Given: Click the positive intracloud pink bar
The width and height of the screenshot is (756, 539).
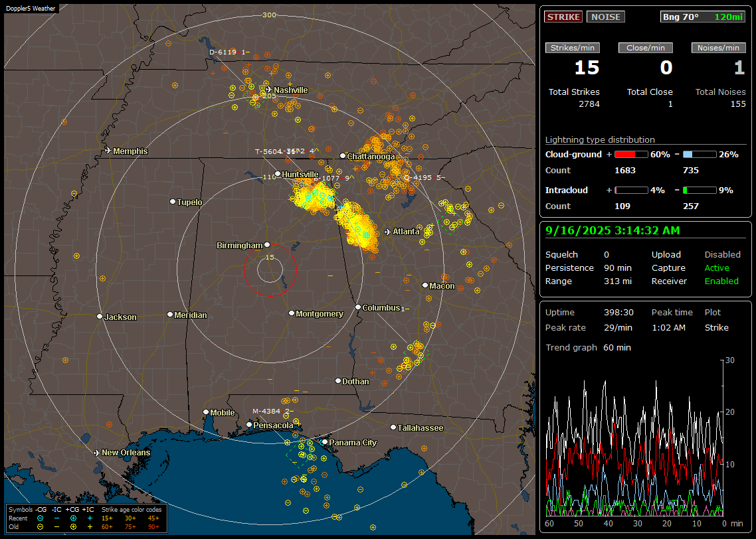Looking at the screenshot, I should [x=631, y=191].
